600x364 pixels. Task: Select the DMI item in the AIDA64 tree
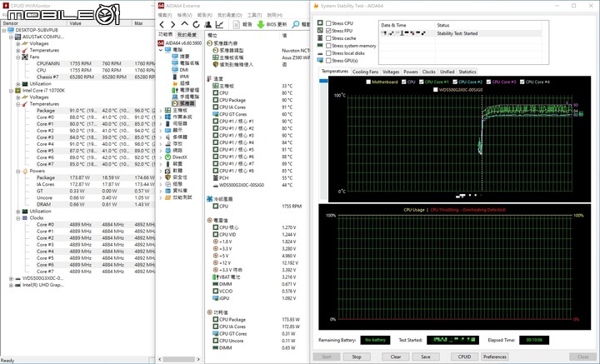coord(184,70)
